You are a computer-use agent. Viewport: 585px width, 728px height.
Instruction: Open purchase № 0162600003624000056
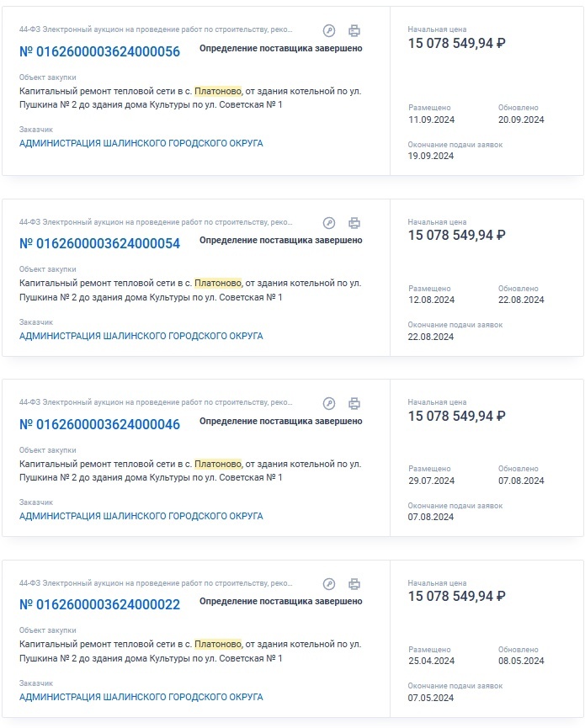(x=99, y=51)
